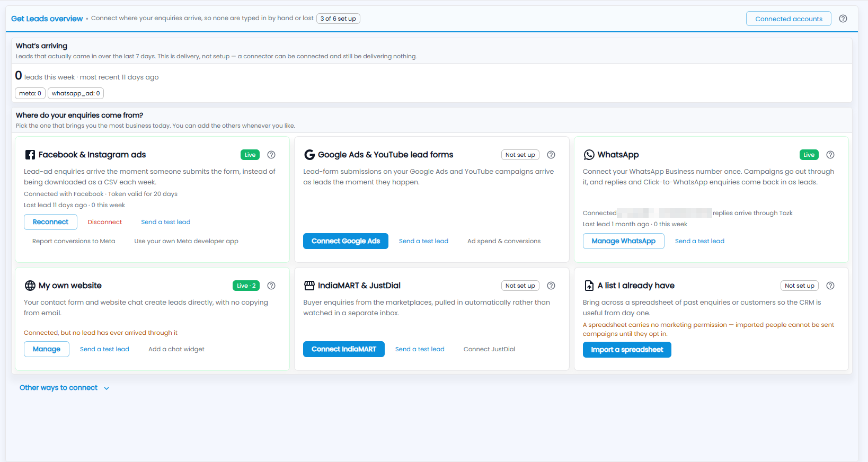Screen dimensions: 868x462
Task: Click 'Connected with Facebook · Token valid for 20 days'
Action: (x=101, y=194)
